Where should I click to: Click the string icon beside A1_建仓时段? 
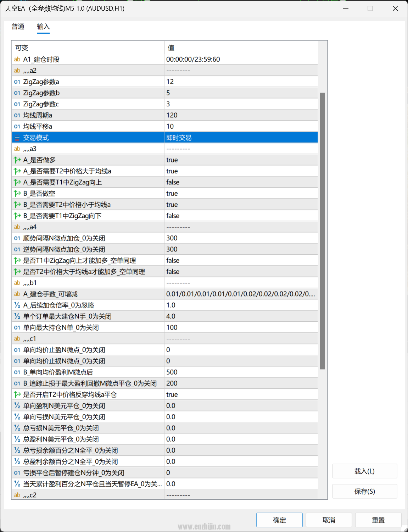(17, 60)
